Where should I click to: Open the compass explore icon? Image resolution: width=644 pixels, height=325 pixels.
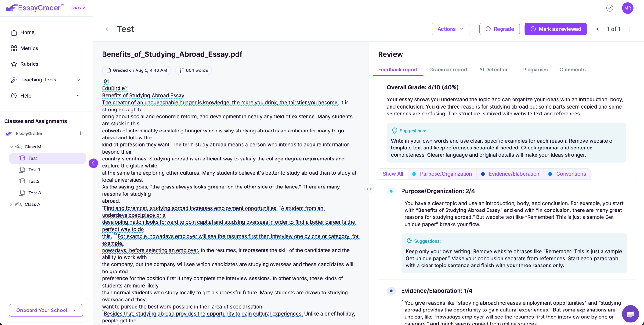pos(610,8)
